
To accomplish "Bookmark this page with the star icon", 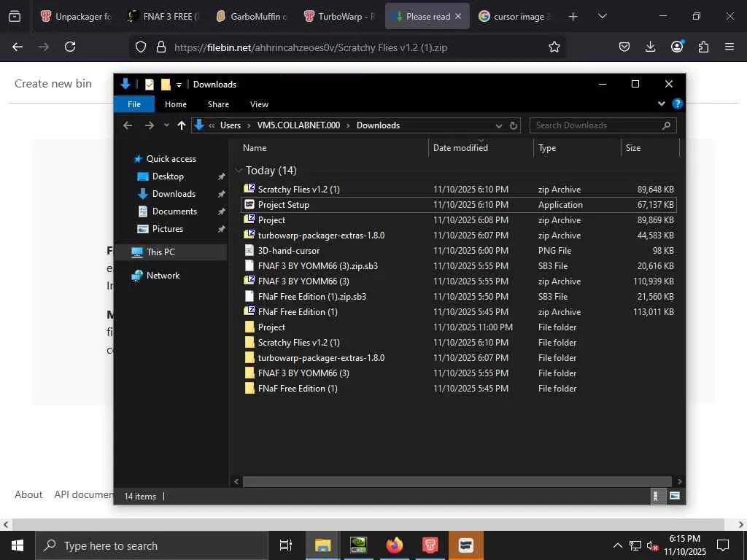I will 554,47.
